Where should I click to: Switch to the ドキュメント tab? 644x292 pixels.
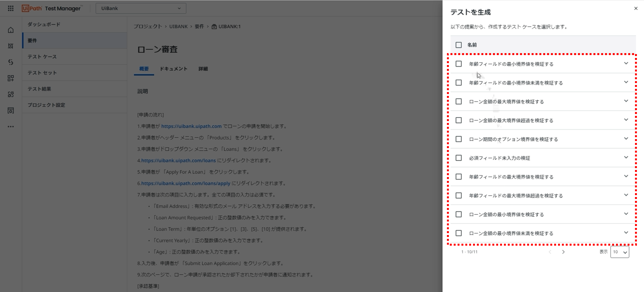(174, 69)
